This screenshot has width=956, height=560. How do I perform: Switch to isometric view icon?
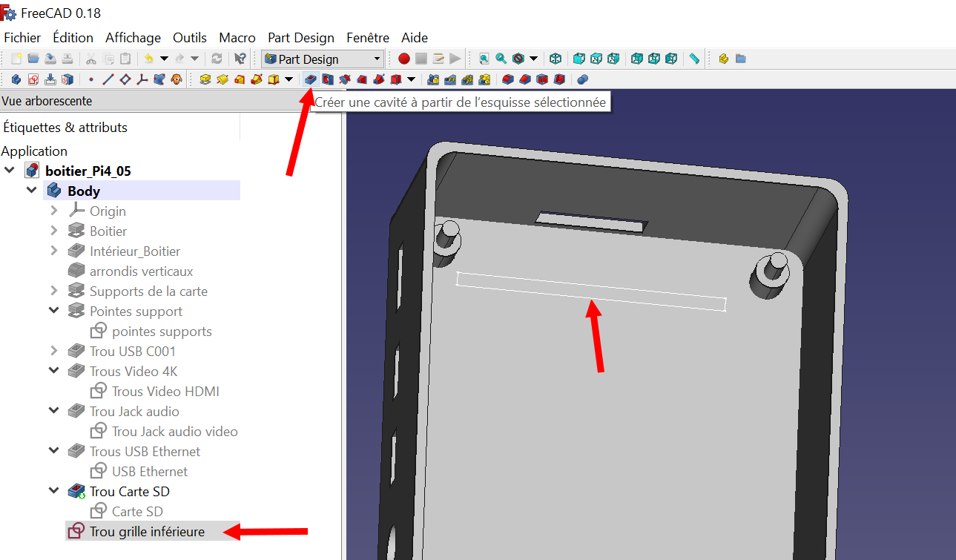[x=556, y=59]
